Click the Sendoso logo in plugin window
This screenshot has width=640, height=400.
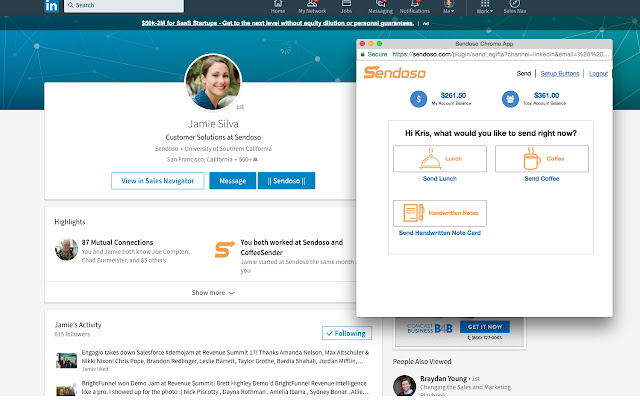pyautogui.click(x=395, y=73)
